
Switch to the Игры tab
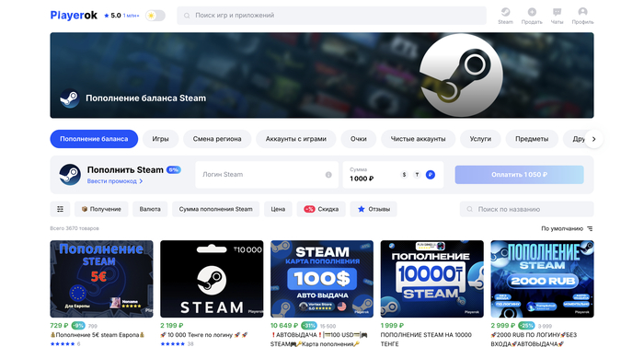pyautogui.click(x=161, y=139)
